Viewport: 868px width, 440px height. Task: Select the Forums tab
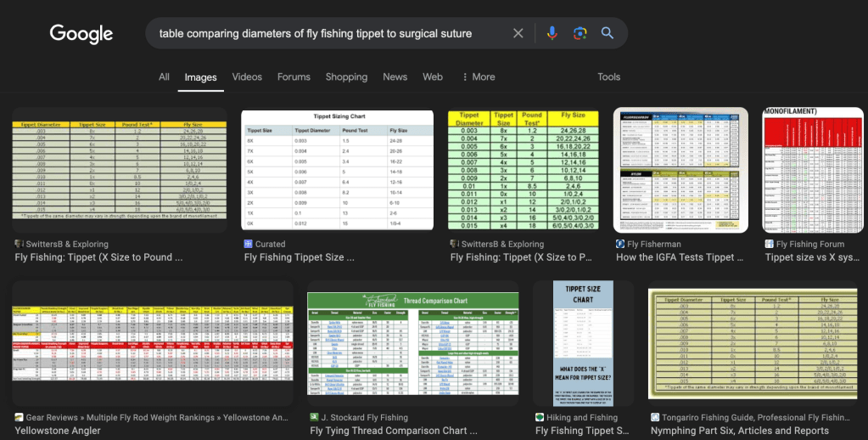tap(294, 76)
